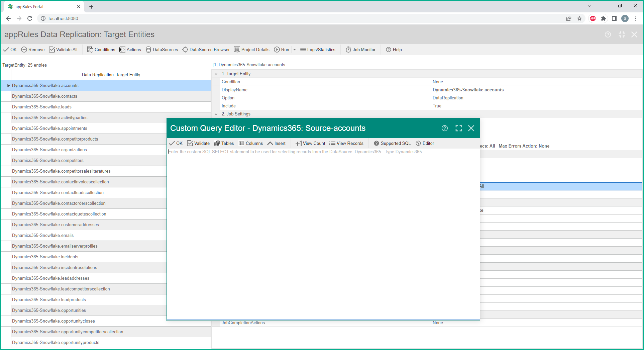Maximize the Custom Query Editor dialog
This screenshot has width=644, height=350.
click(459, 128)
